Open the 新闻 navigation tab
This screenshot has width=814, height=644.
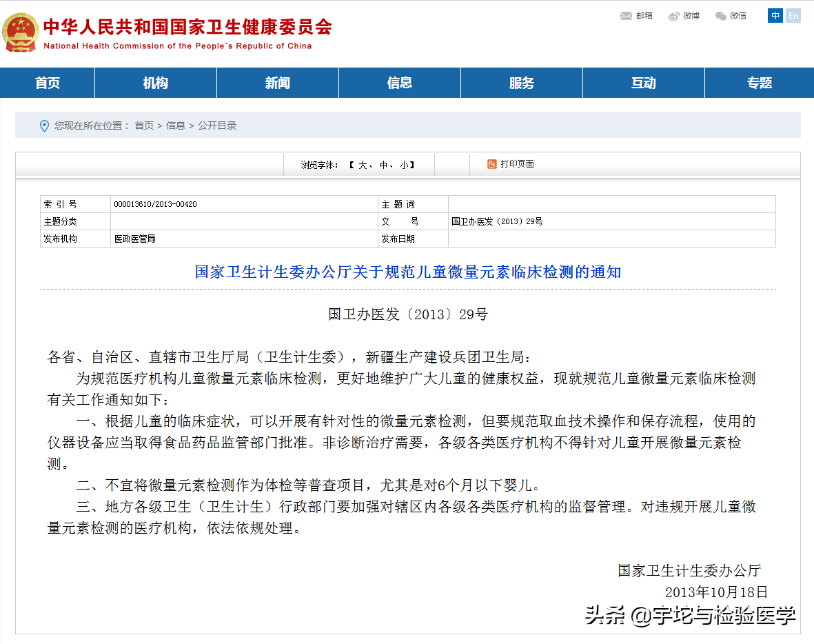(277, 83)
